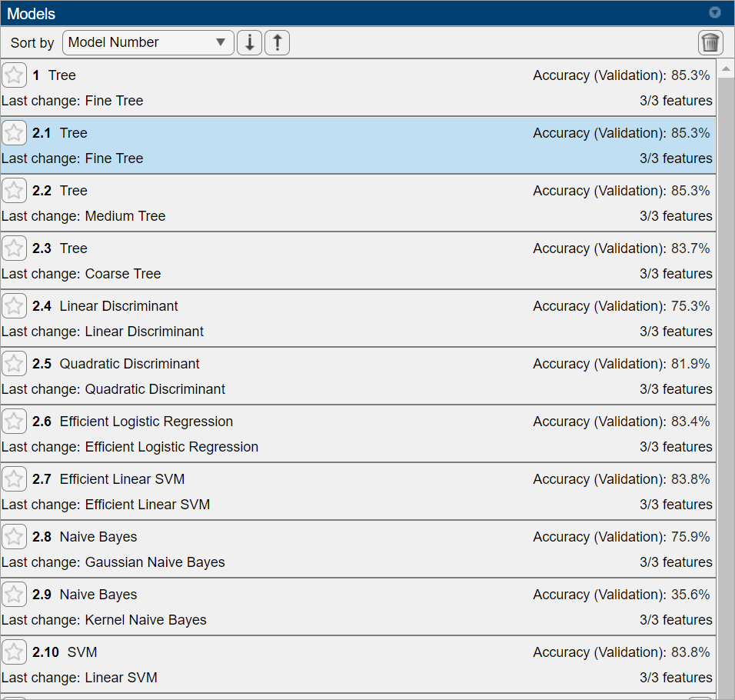Image resolution: width=735 pixels, height=700 pixels.
Task: Open the Sort by Model Number dropdown
Action: pyautogui.click(x=148, y=42)
